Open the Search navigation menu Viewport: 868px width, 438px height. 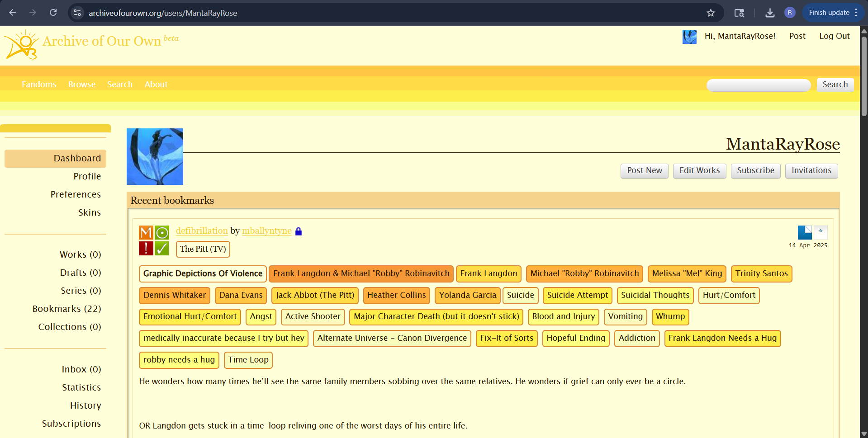click(120, 85)
